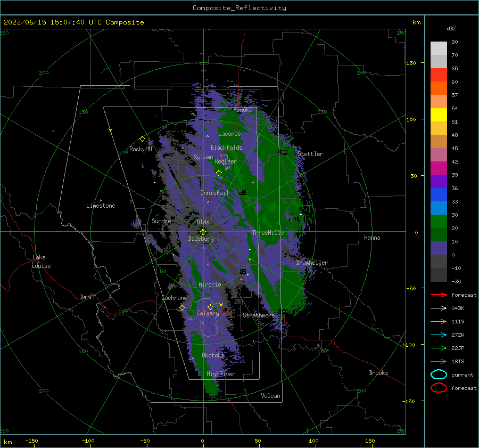Screen dimensions: 479x448
Task: Click the Okotoks town label
Action: 213,355
